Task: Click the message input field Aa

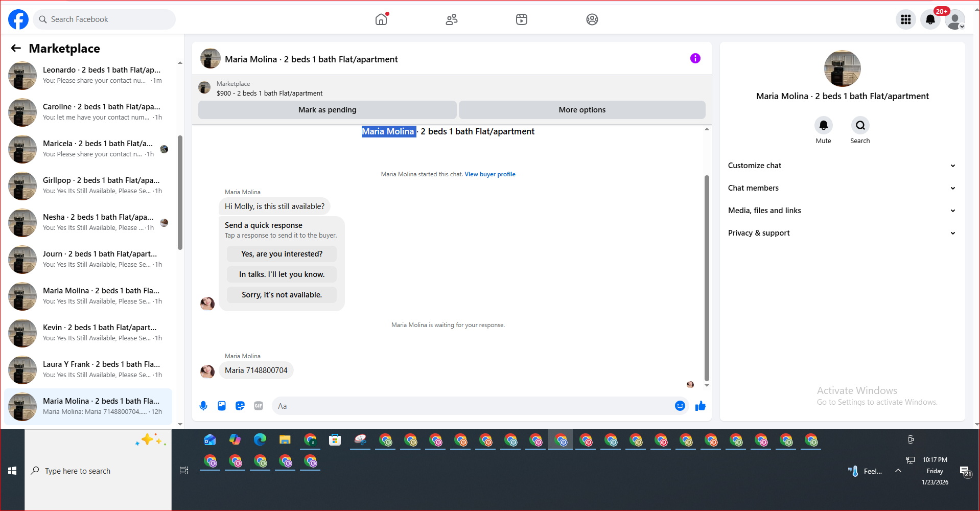Action: click(x=473, y=406)
